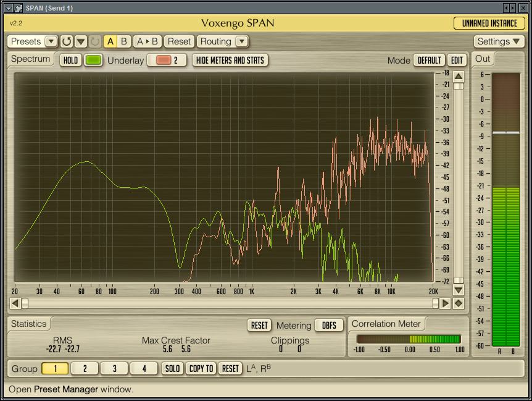This screenshot has width=532, height=401.
Task: Click the correlation meter bar
Action: point(409,339)
